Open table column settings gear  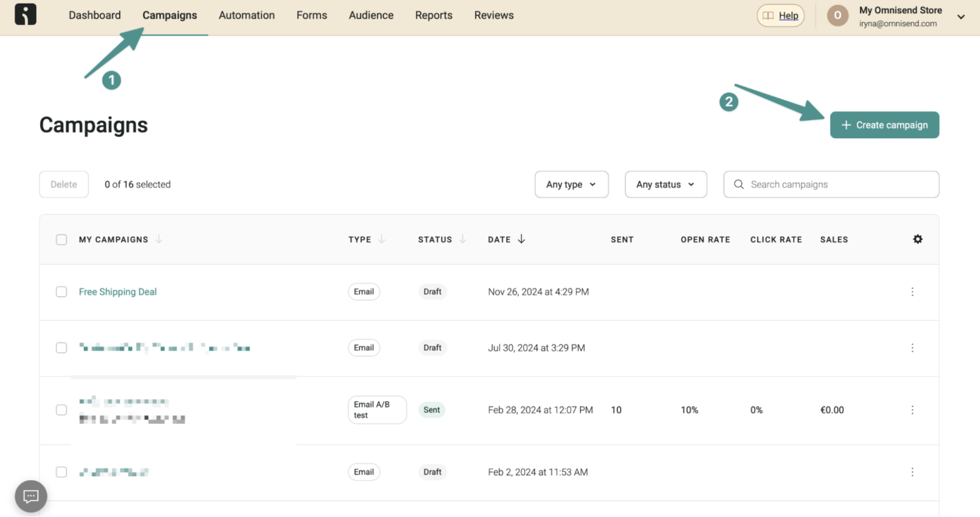click(917, 239)
